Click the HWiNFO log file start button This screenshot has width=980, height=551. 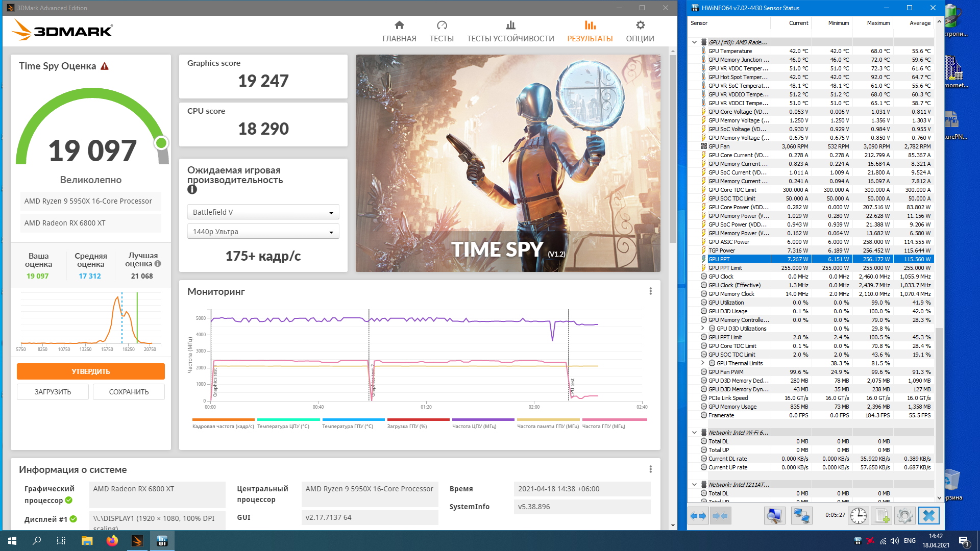pyautogui.click(x=883, y=516)
